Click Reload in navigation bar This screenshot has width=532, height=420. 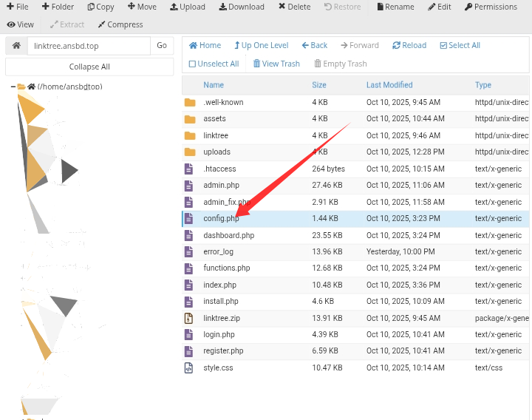tap(409, 45)
